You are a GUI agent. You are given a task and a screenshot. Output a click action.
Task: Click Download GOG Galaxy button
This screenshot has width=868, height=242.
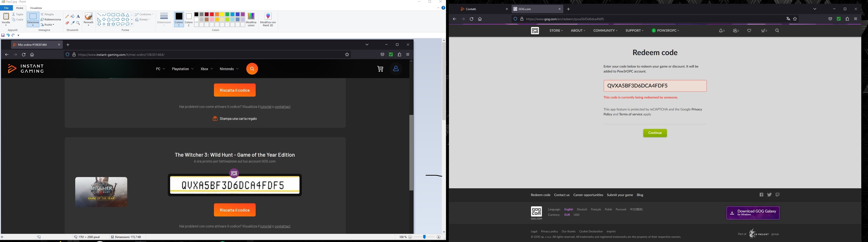click(x=753, y=213)
